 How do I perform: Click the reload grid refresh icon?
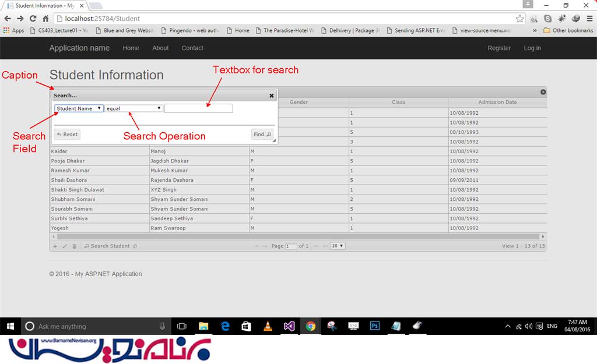pyautogui.click(x=135, y=246)
